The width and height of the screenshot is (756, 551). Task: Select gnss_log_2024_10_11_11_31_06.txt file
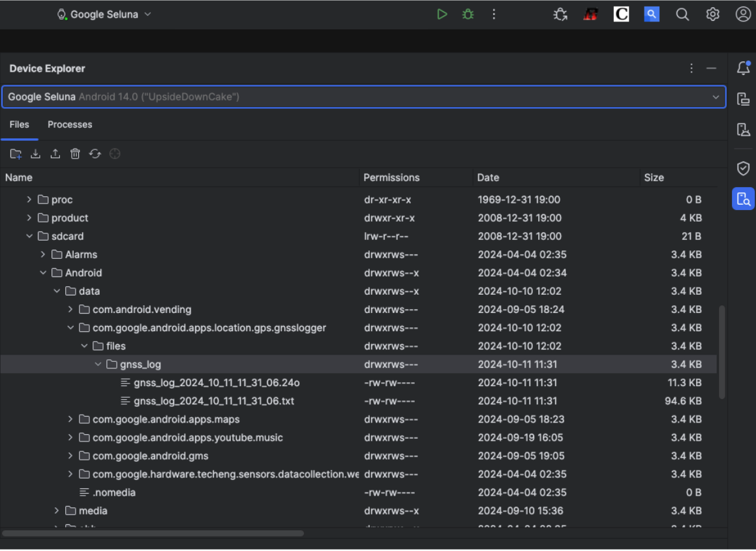(212, 401)
